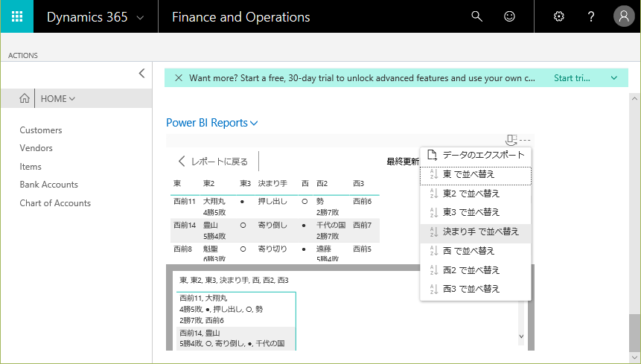Select the 寄り切り cell
Image resolution: width=641 pixels, height=364 pixels.
pyautogui.click(x=272, y=249)
